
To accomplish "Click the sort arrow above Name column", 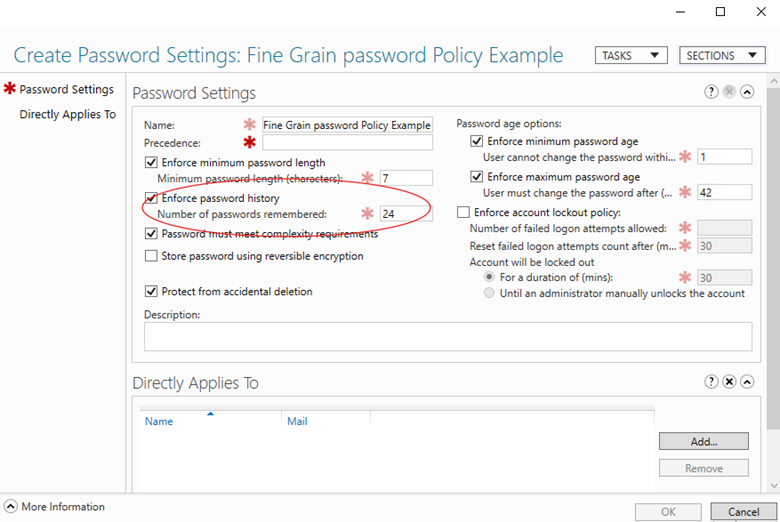I will (x=210, y=414).
